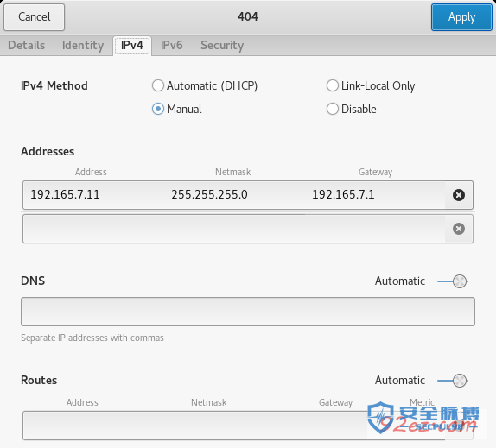The width and height of the screenshot is (496, 448).
Task: Switch to the IPv6 tab
Action: coord(171,45)
